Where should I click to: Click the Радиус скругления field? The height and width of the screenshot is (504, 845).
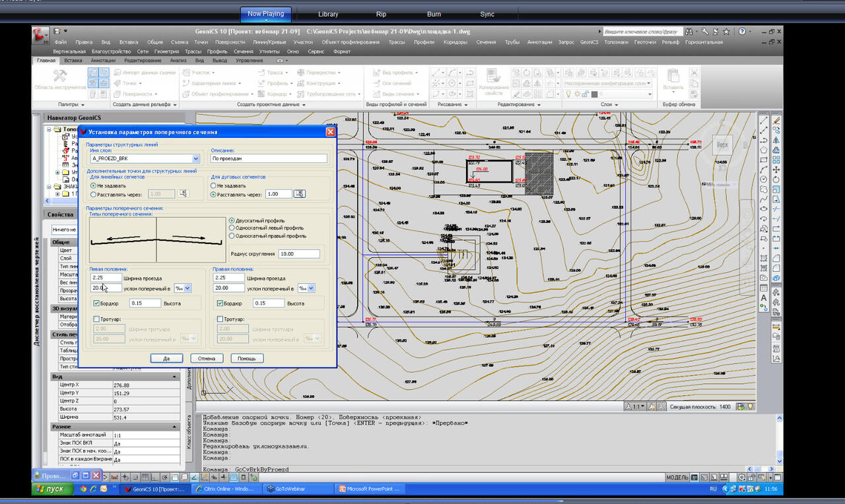tap(298, 254)
